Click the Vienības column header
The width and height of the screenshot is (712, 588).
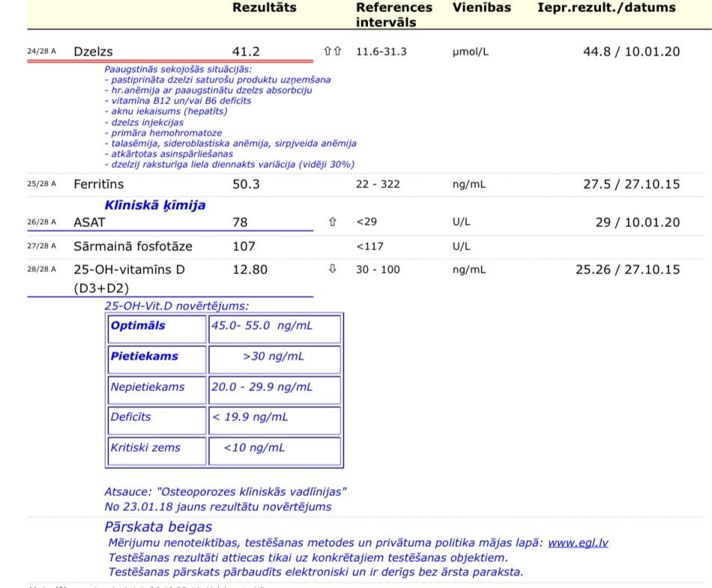tap(481, 7)
